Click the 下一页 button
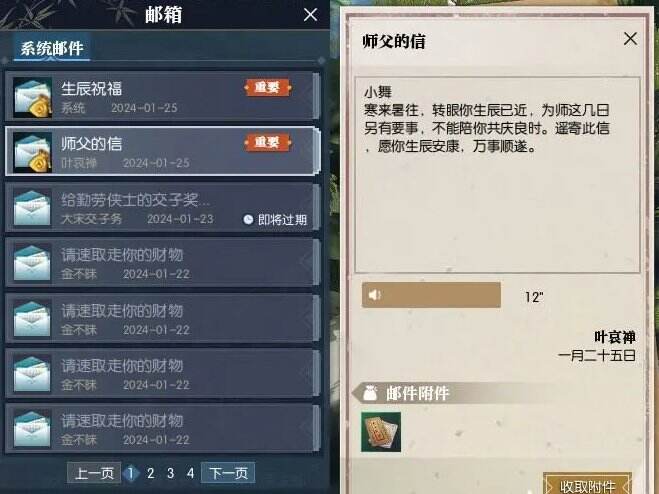The height and width of the screenshot is (494, 659). (228, 473)
